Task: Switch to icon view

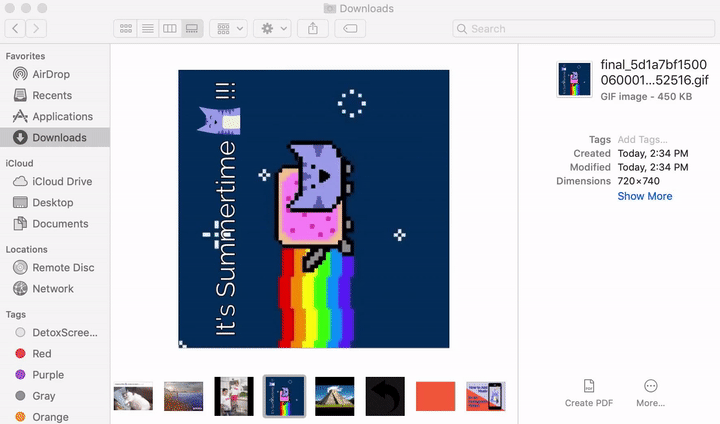Action: pyautogui.click(x=126, y=29)
